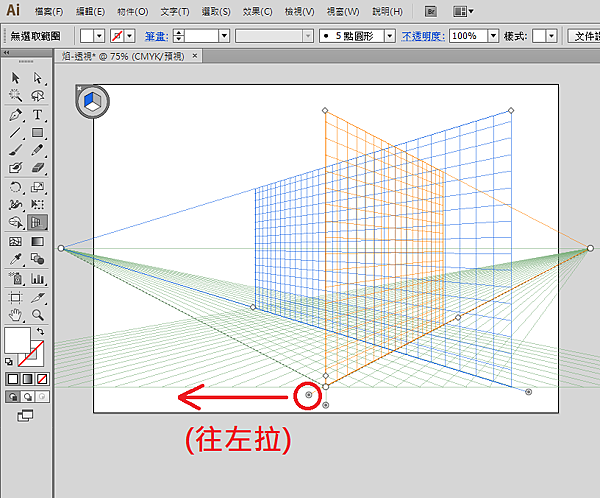
Task: Open the opacity 100% dropdown
Action: point(494,36)
